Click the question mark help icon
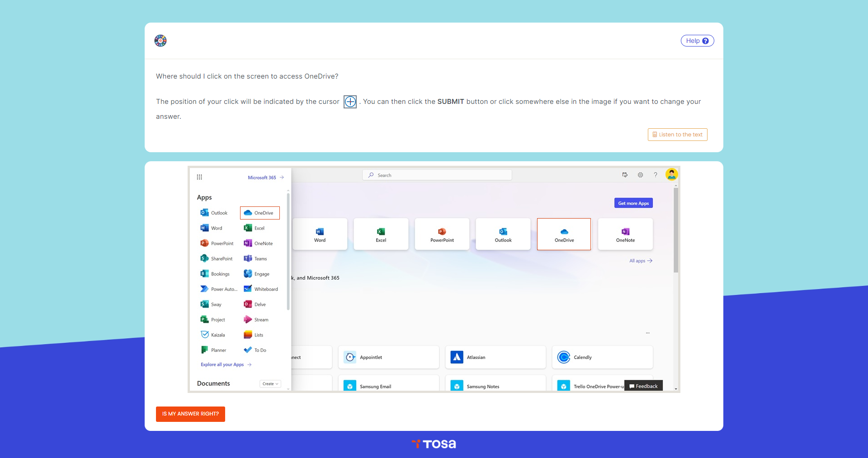The width and height of the screenshot is (868, 458). tap(656, 175)
